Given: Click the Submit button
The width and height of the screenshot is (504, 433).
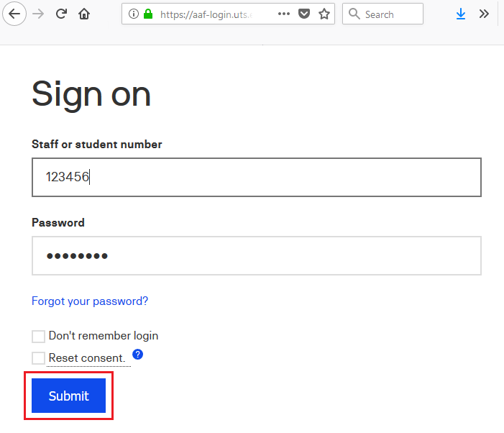Looking at the screenshot, I should [68, 396].
